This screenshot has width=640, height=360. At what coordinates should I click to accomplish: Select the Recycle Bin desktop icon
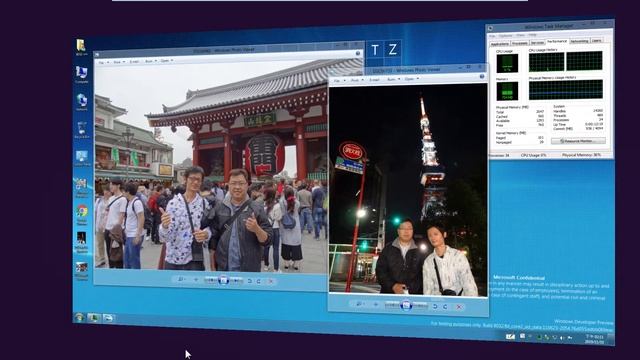click(x=82, y=129)
